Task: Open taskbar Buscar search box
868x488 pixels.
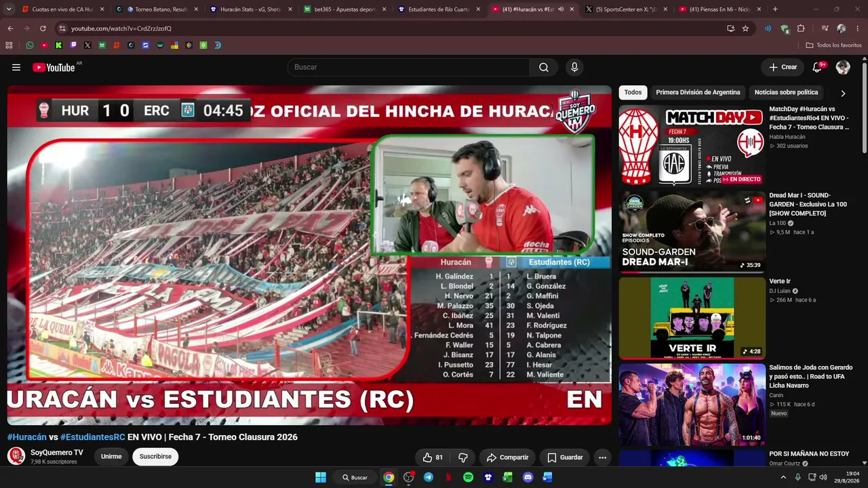Action: [x=355, y=477]
